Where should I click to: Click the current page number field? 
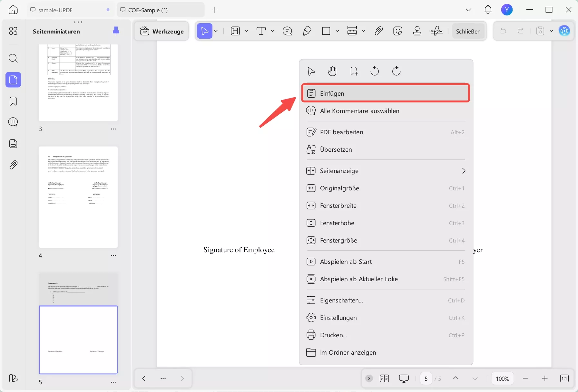[x=426, y=378]
